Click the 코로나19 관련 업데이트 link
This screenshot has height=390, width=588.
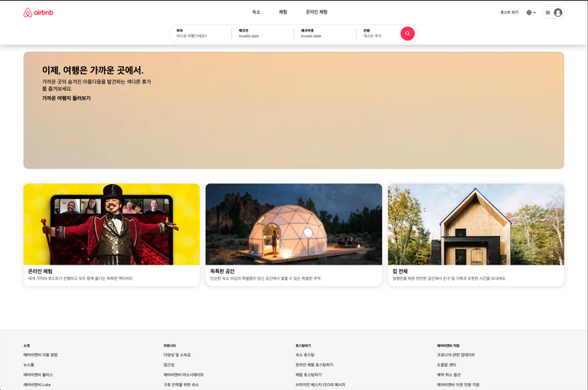[x=456, y=355]
